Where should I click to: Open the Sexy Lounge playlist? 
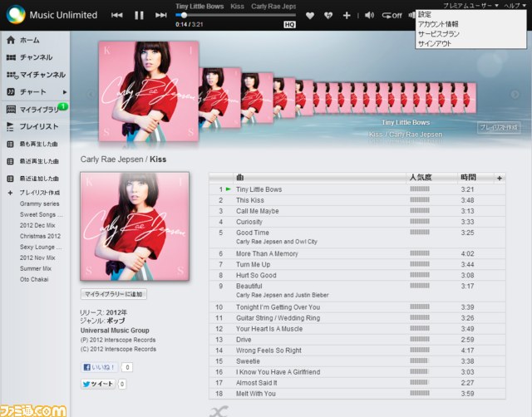click(x=41, y=248)
